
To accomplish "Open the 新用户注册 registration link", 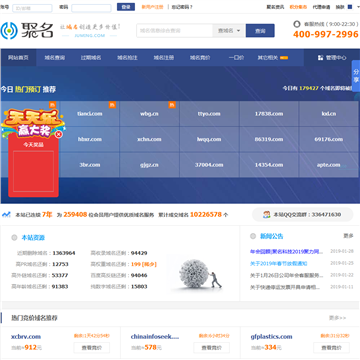I will (x=152, y=7).
